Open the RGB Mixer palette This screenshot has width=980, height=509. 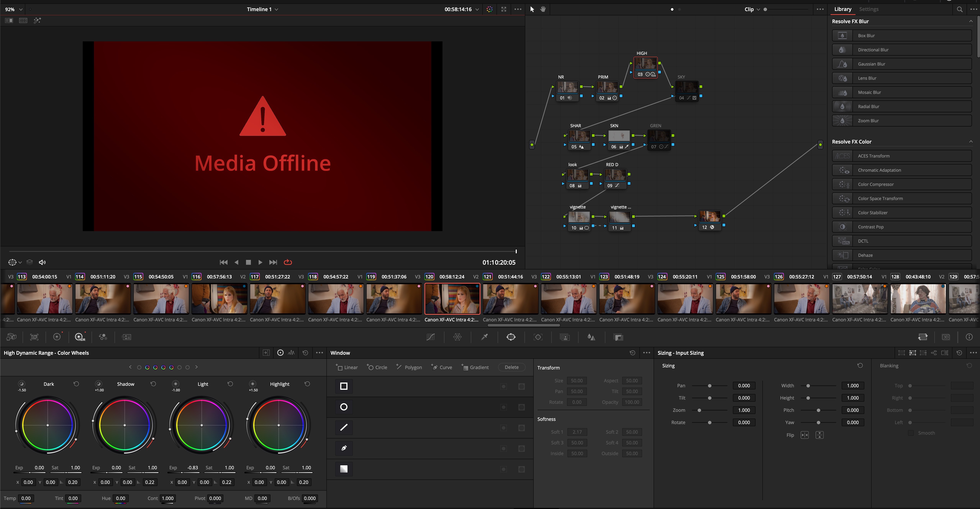coord(103,337)
